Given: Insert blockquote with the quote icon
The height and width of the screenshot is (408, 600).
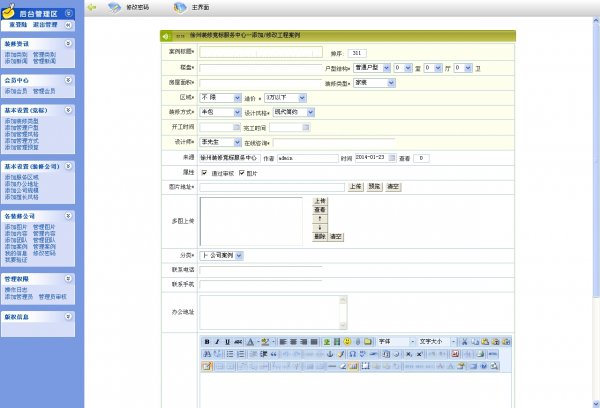Looking at the screenshot, I should tap(274, 354).
